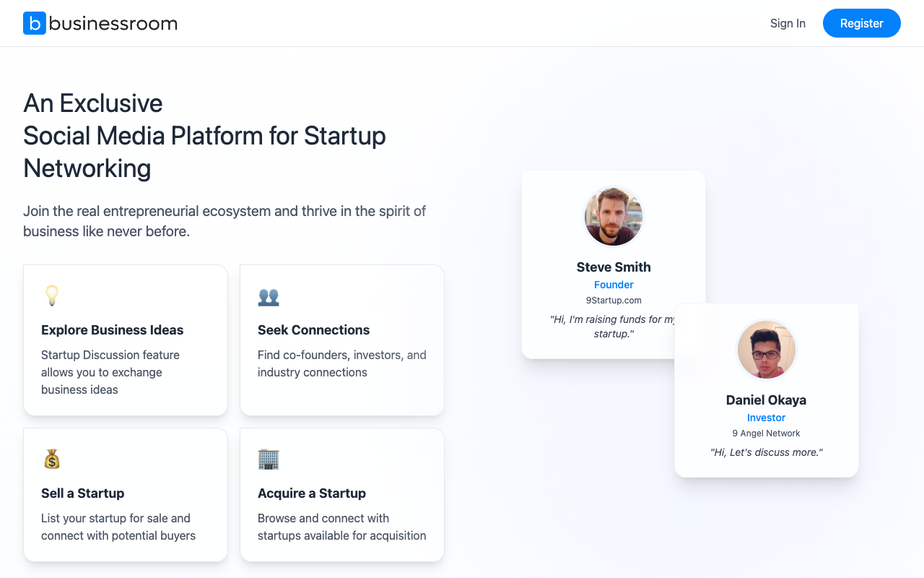Visit the 9Startup.com link
The width and height of the screenshot is (924, 578).
[614, 300]
